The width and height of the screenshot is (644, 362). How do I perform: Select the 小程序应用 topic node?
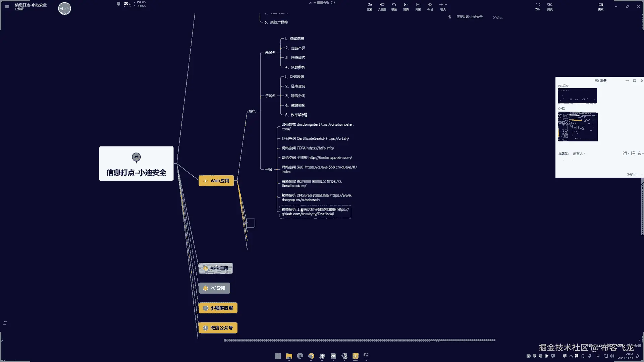click(218, 308)
